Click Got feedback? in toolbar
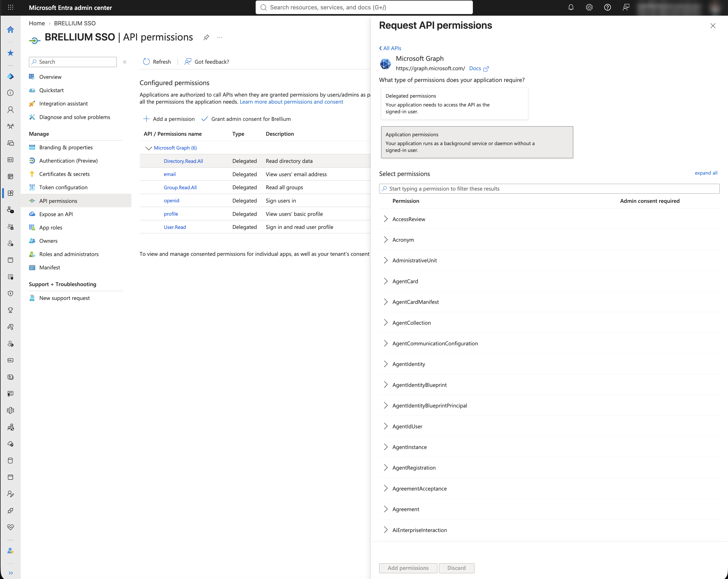Image resolution: width=728 pixels, height=579 pixels. coord(207,62)
